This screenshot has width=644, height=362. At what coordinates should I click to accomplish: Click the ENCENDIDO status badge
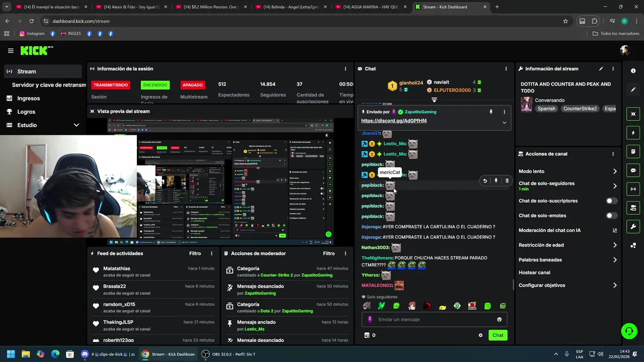(154, 85)
